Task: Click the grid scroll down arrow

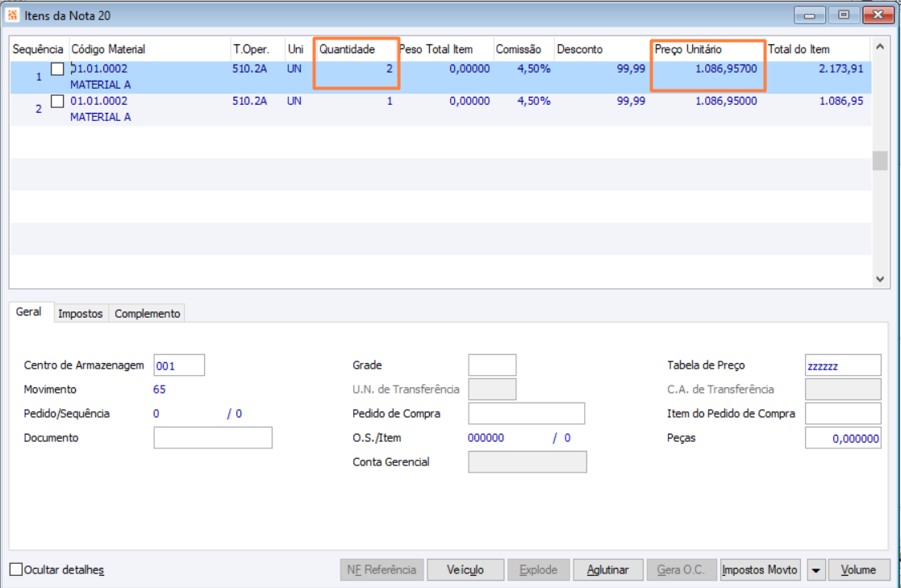Action: point(880,279)
